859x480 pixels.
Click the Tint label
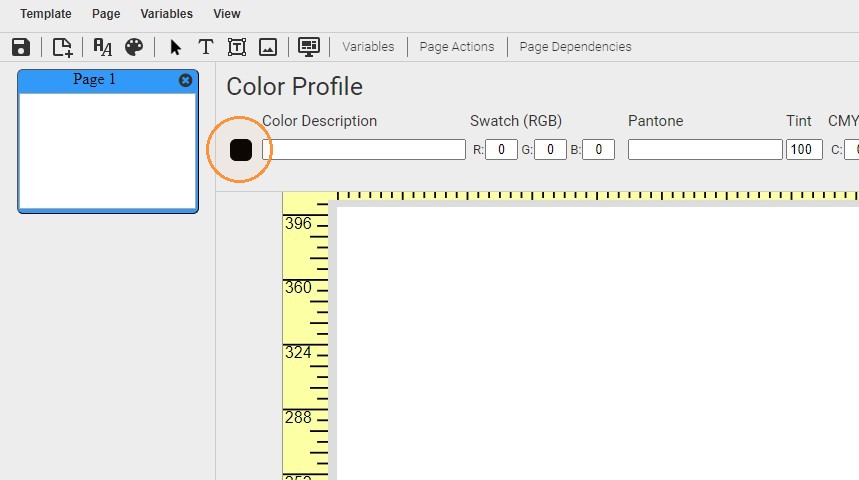coord(799,121)
